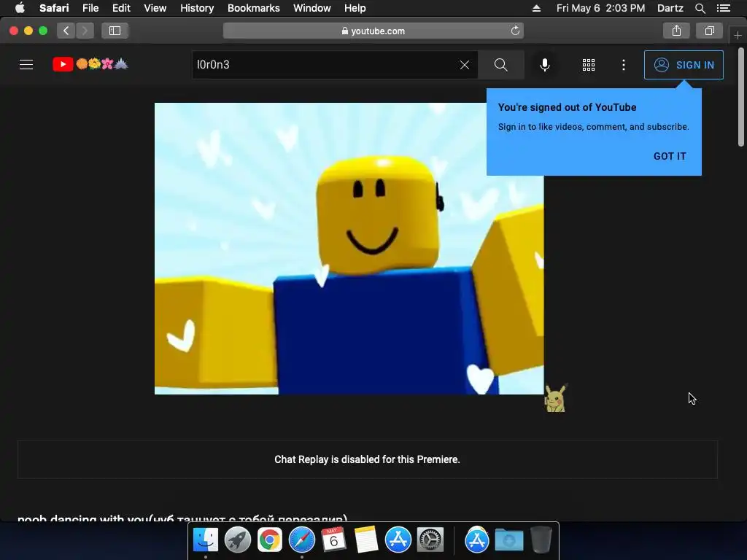Click the 'noob dancing with you' video title
Screen dimensions: 747x560
[182, 518]
